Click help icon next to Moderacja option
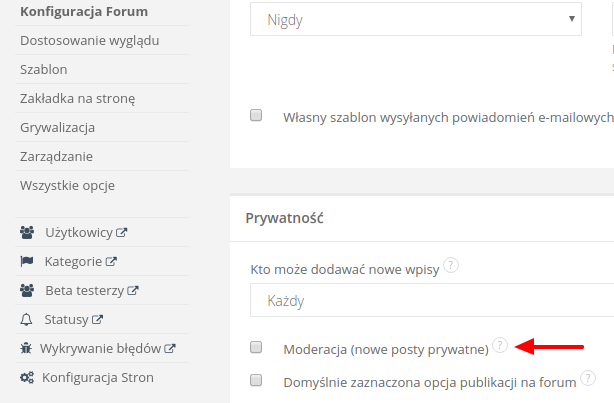 (x=500, y=346)
